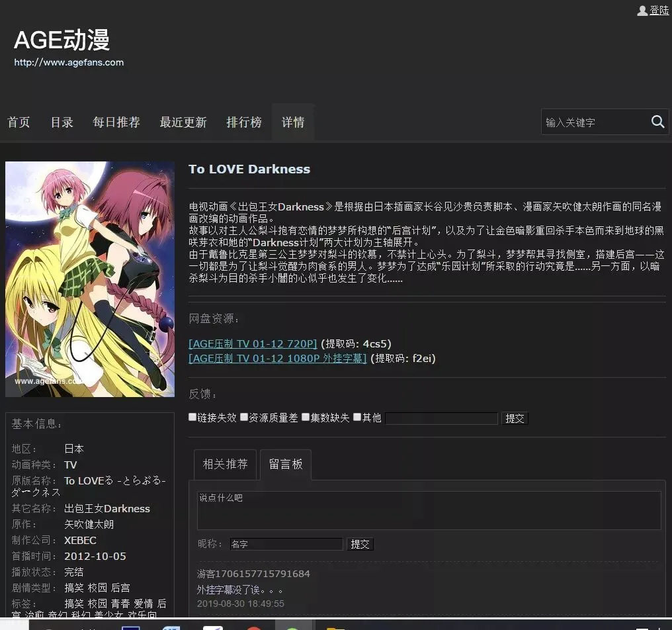Viewport: 672px width, 630px height.
Task: Click original author 矢吹健太朗
Action: 89,525
